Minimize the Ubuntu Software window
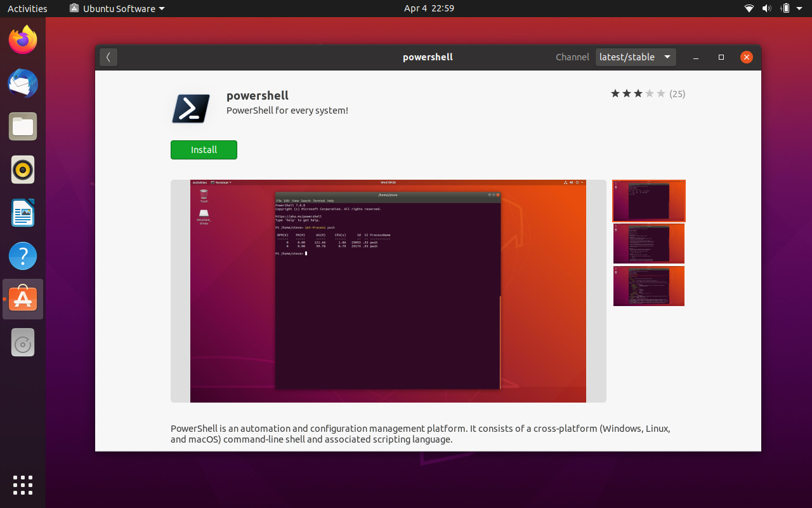The height and width of the screenshot is (508, 812). (696, 57)
